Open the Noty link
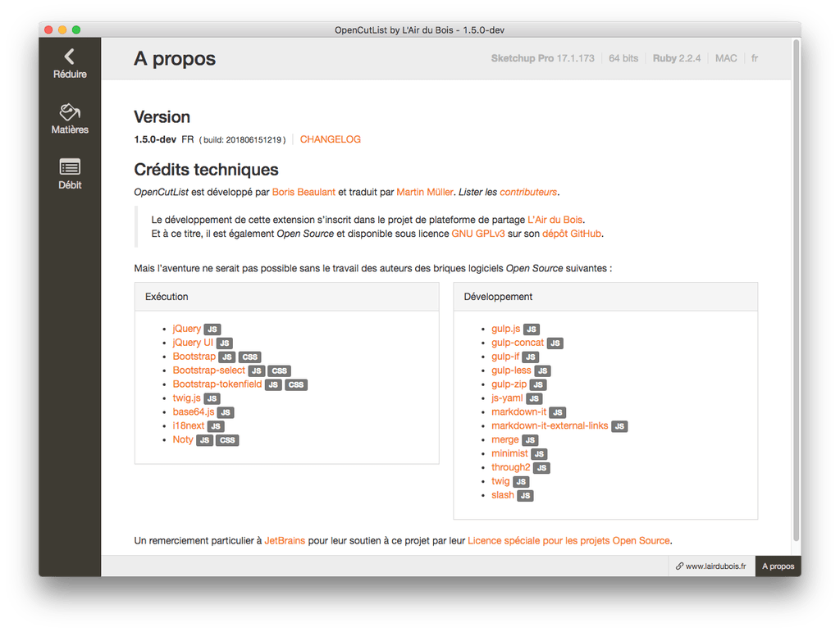The image size is (840, 632). (x=183, y=439)
